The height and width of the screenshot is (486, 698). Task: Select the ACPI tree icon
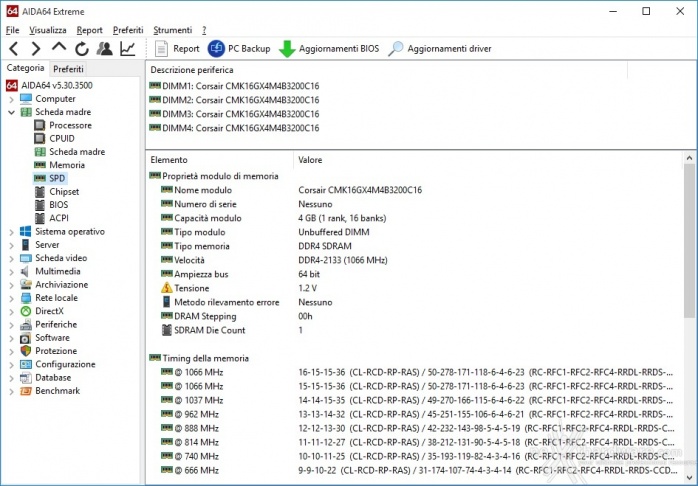40,218
